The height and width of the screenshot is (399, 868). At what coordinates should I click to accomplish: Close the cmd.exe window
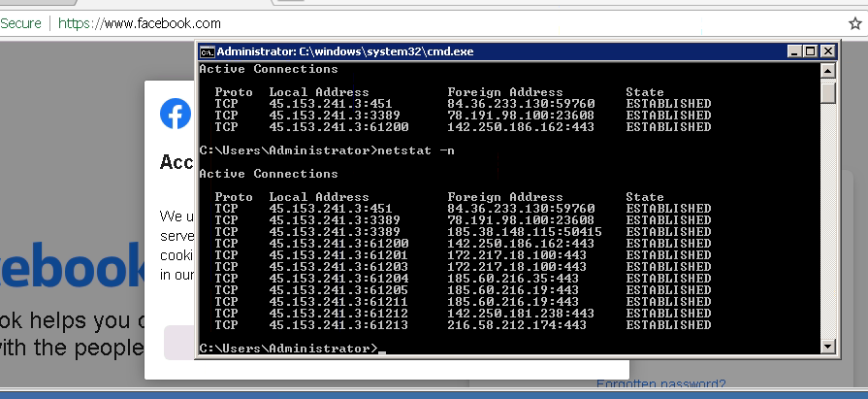[x=827, y=51]
